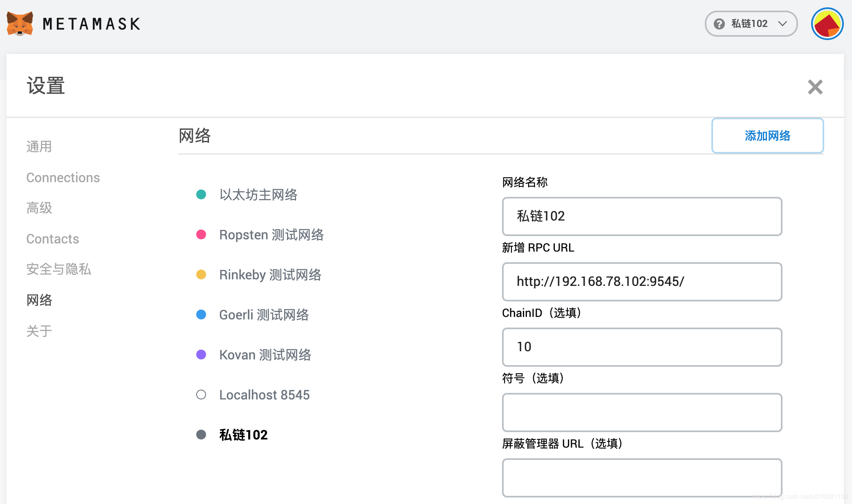This screenshot has width=852, height=504.
Task: Open the 安全与隐私 settings tab
Action: click(58, 269)
